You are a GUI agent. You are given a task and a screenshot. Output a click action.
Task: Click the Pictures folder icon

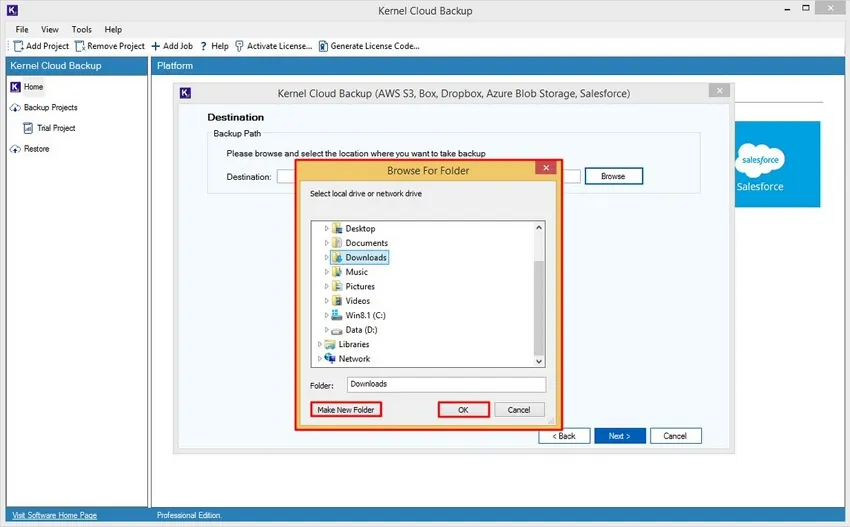pyautogui.click(x=337, y=286)
